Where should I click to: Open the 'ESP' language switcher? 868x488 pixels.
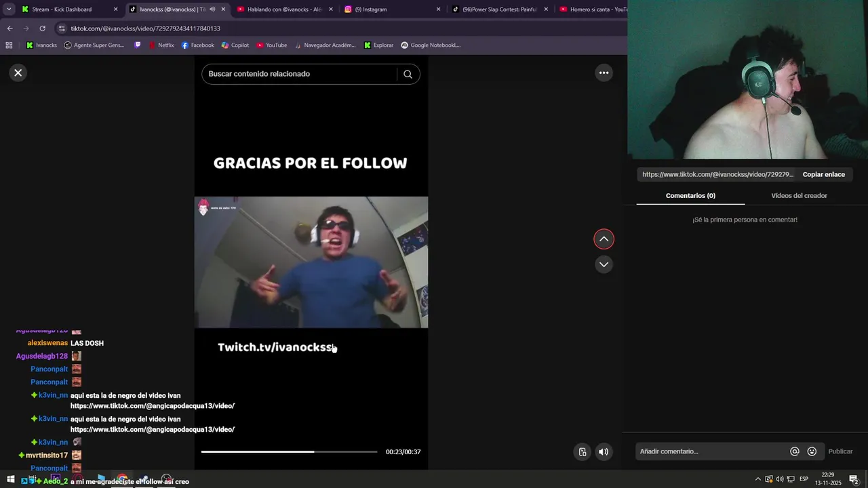pos(804,479)
